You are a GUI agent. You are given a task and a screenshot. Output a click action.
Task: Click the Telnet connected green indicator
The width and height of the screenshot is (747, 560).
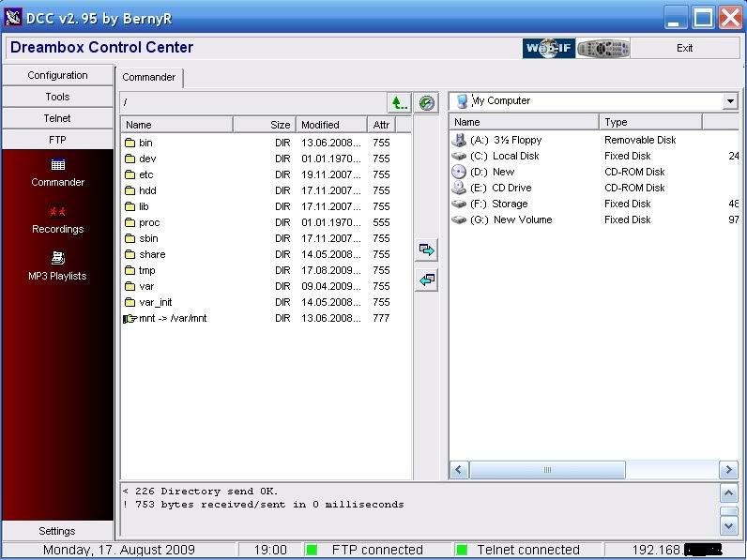[x=461, y=550]
